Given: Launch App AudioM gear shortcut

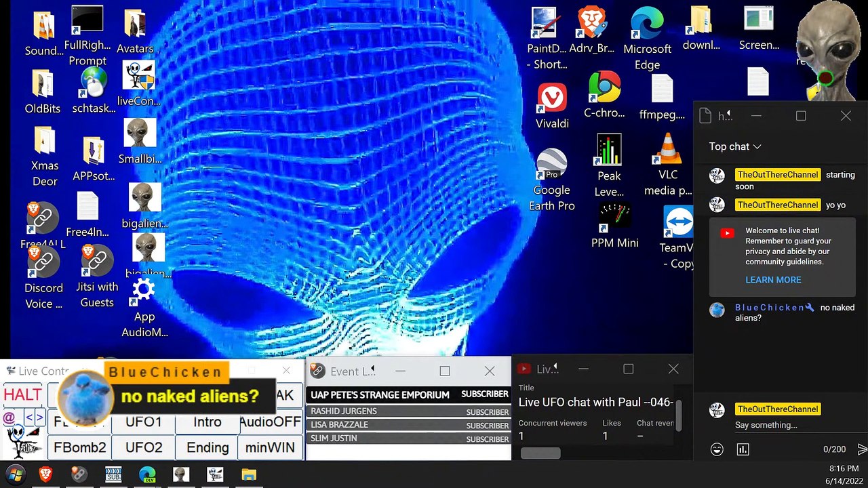Looking at the screenshot, I should coord(144,308).
